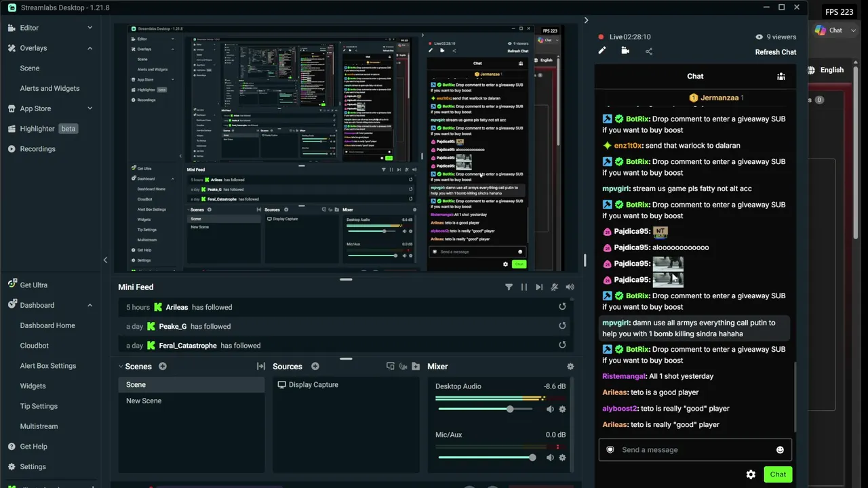Click the Send a message field
The image size is (868, 488).
click(x=695, y=450)
